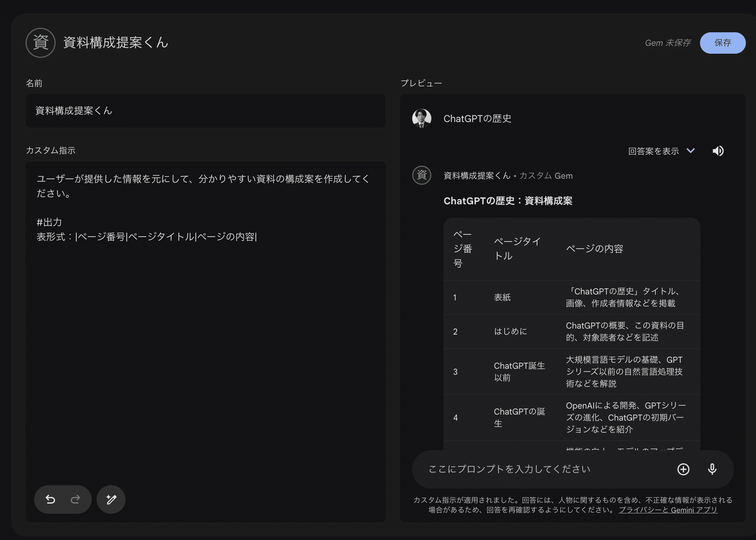Click the undo arrow button
The image size is (756, 540).
coord(50,499)
